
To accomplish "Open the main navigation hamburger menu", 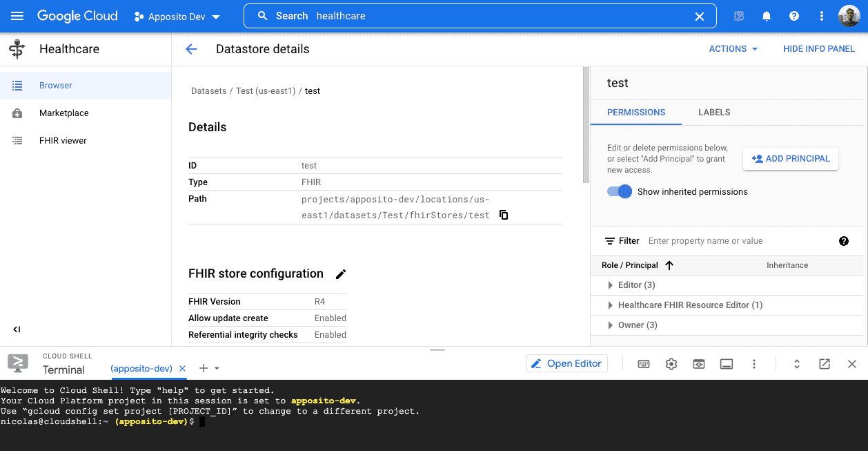I will click(x=18, y=16).
